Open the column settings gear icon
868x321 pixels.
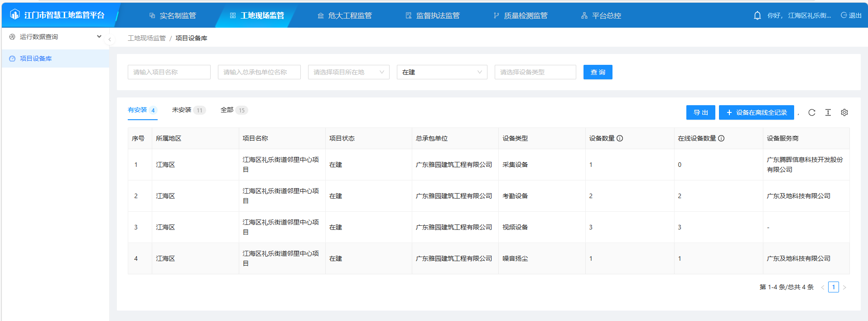(x=844, y=112)
